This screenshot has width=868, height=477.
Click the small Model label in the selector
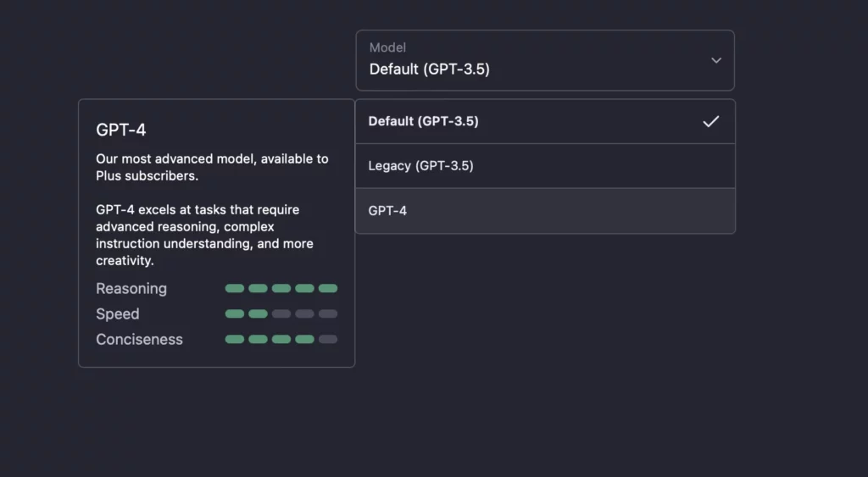pos(387,47)
